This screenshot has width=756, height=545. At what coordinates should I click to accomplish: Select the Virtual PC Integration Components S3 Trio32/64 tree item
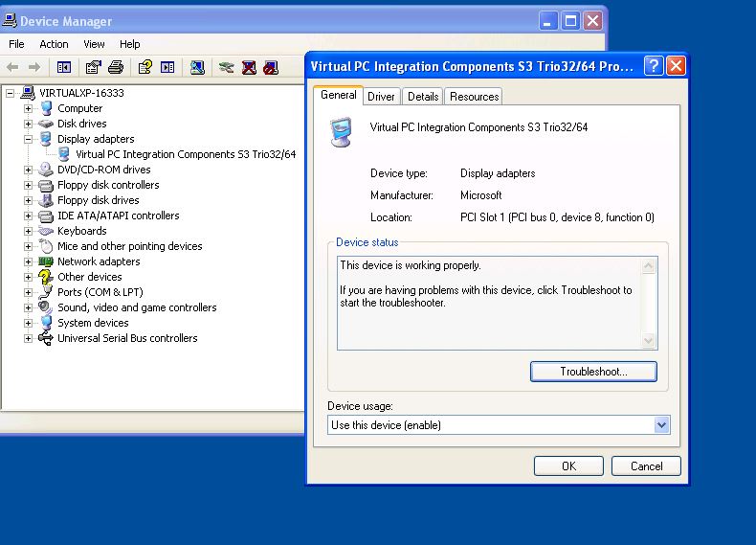point(186,154)
